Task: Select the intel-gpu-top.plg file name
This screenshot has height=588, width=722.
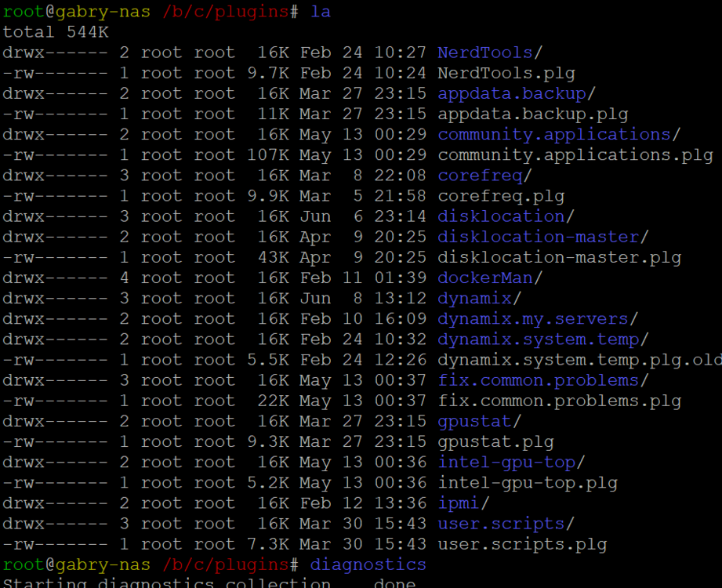Action: click(528, 483)
